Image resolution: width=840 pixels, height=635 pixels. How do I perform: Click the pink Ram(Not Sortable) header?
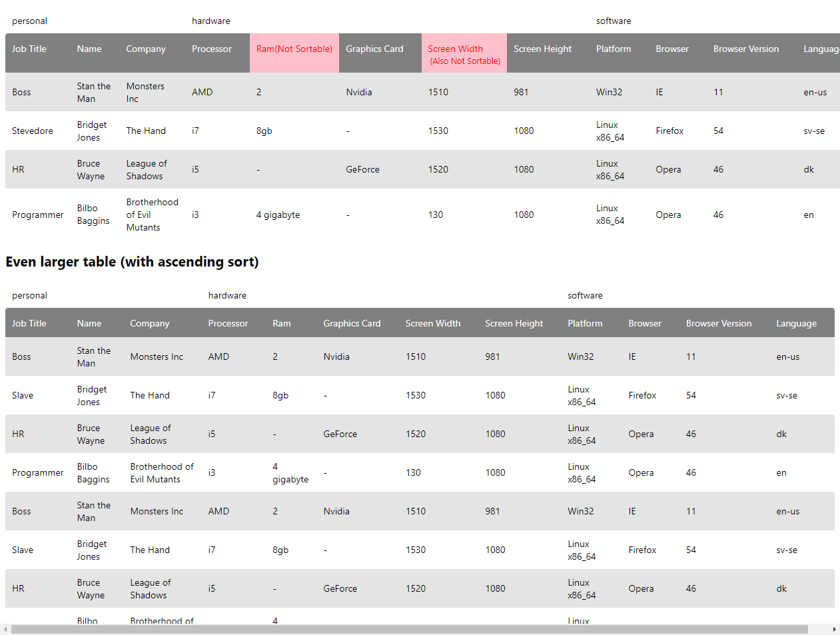294,49
